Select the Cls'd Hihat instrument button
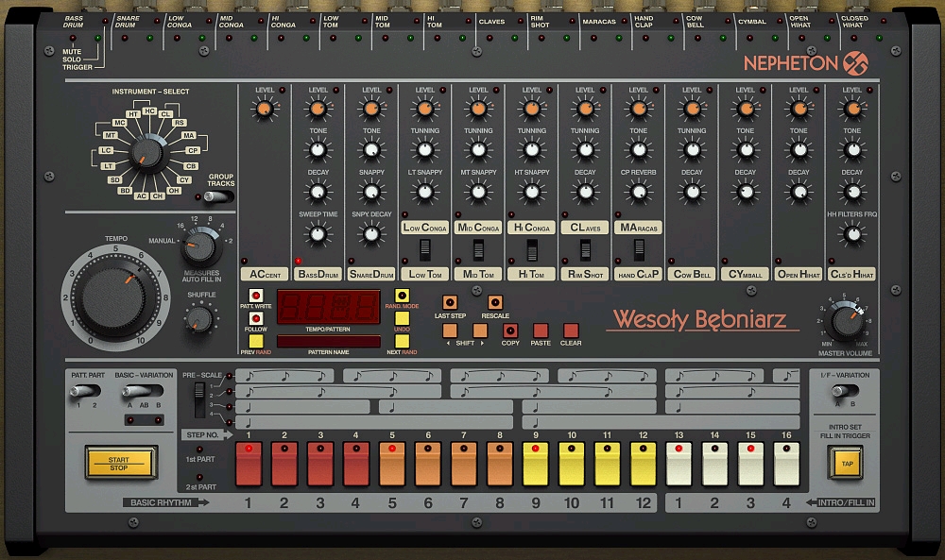945x560 pixels. tap(852, 274)
